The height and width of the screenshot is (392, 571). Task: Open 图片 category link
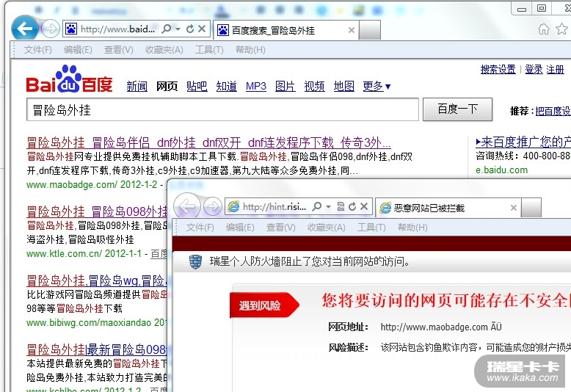pos(285,87)
